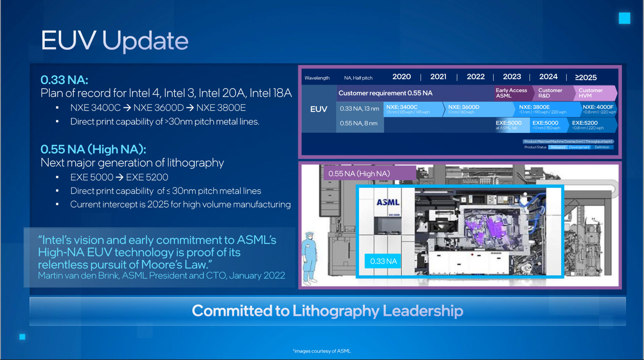Screen dimensions: 644x360
Task: Expand the Customer HVM phase arrow
Action: 591,93
